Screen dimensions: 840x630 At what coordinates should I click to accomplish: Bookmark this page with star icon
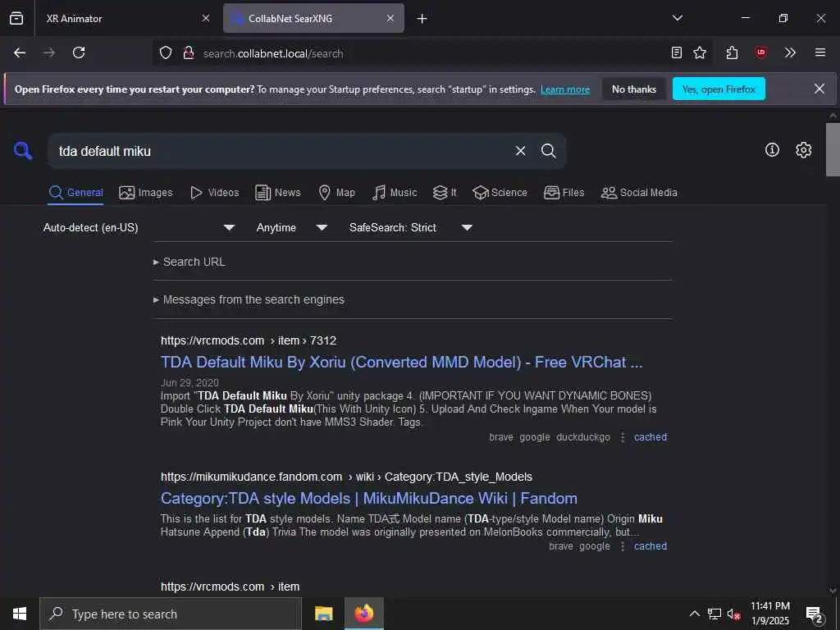tap(700, 52)
